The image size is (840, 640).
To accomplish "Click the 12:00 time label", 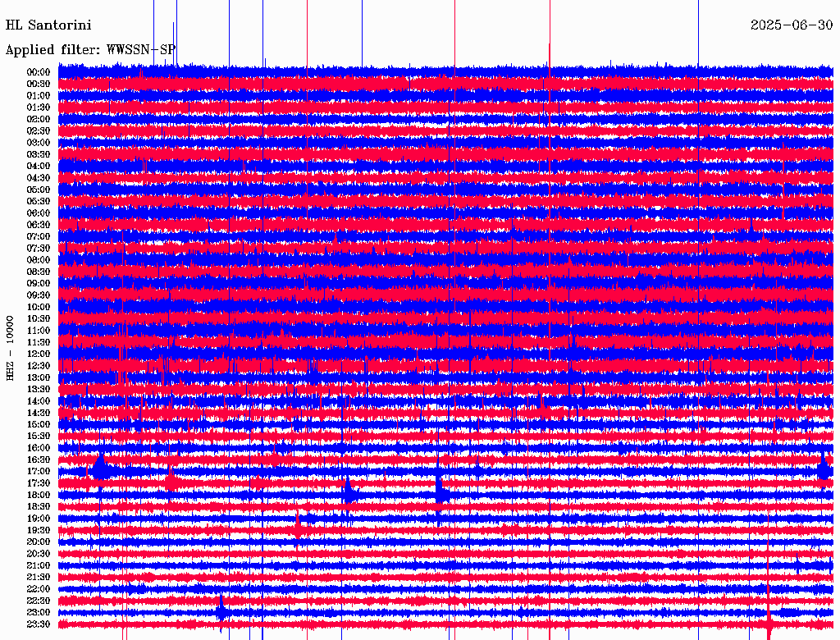I will coord(39,354).
